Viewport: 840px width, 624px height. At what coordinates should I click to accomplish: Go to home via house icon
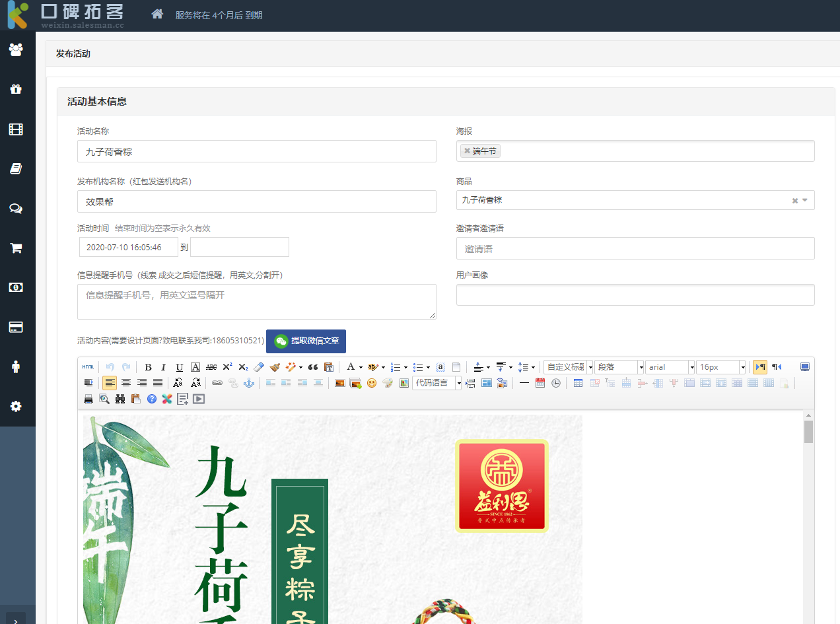(x=157, y=14)
